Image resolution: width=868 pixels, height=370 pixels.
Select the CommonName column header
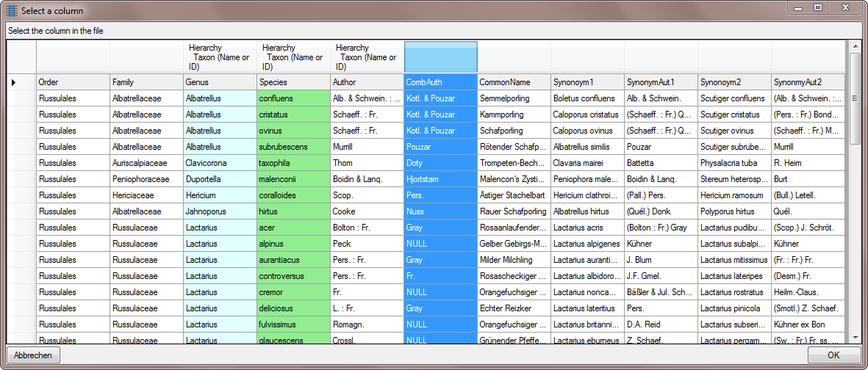[514, 82]
